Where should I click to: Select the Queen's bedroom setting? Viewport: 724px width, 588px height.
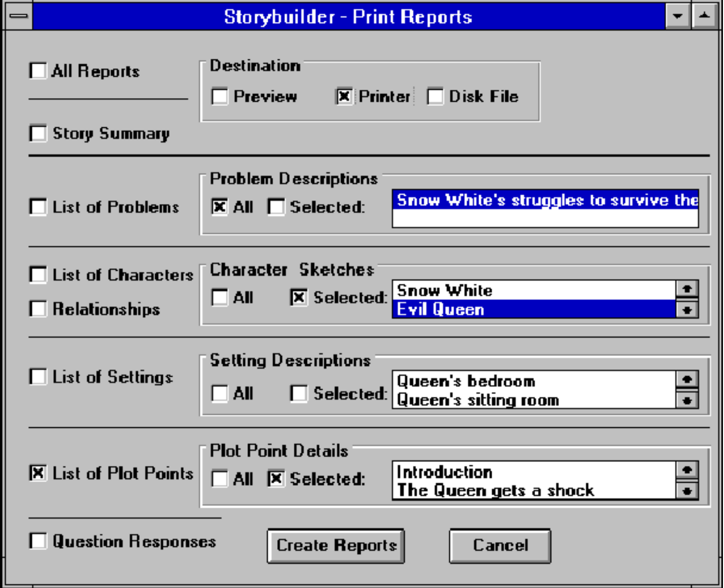pyautogui.click(x=522, y=381)
